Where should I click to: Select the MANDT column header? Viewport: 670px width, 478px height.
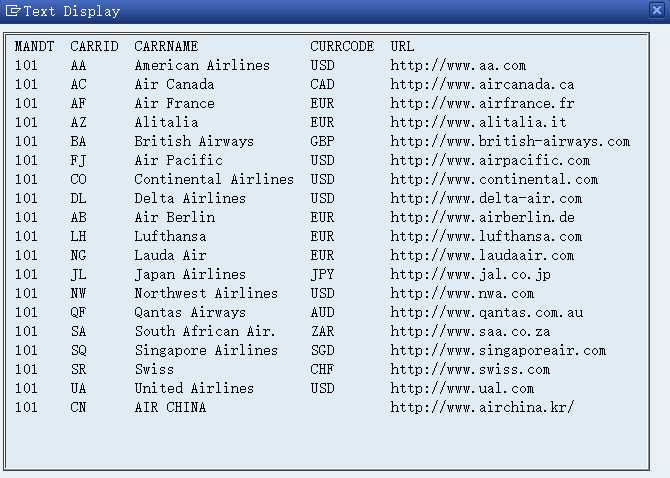tap(35, 46)
